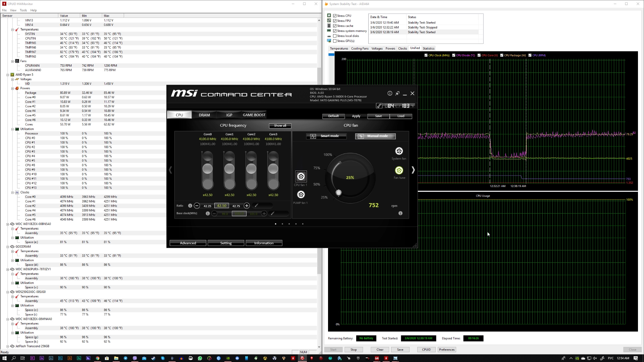The image size is (644, 362).
Task: Click Core3 frequency slider knob
Action: (x=273, y=169)
